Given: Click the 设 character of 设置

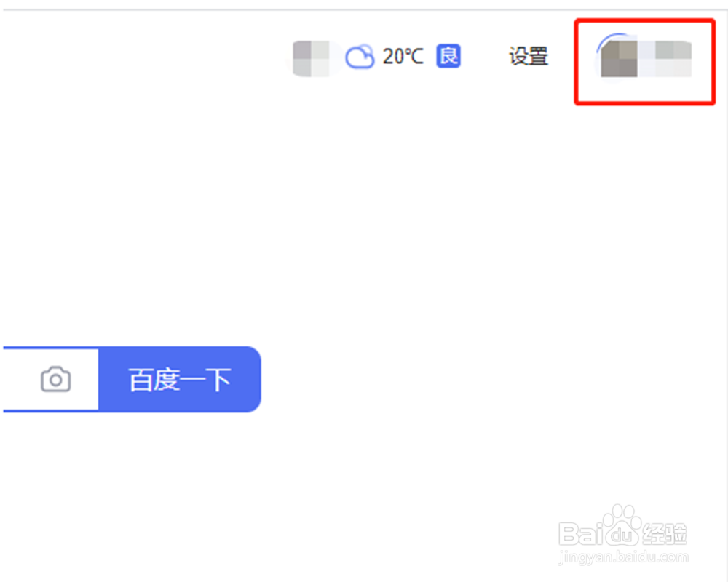Looking at the screenshot, I should [518, 57].
